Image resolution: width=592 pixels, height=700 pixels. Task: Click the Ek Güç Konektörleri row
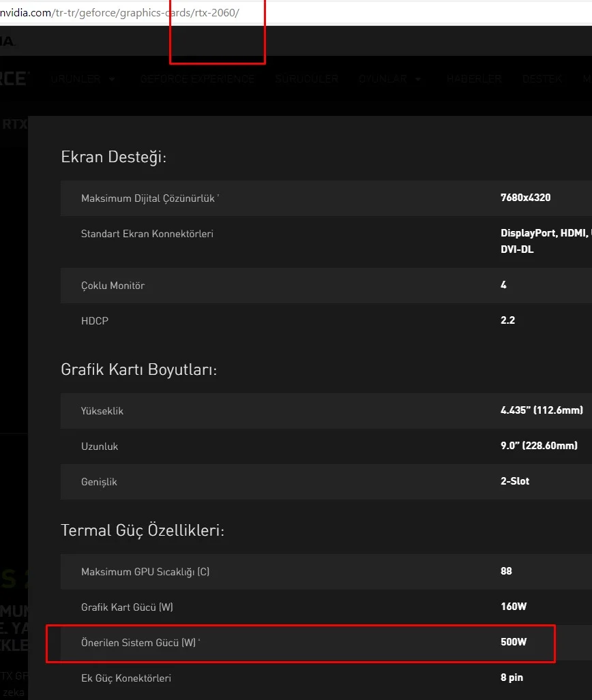126,678
